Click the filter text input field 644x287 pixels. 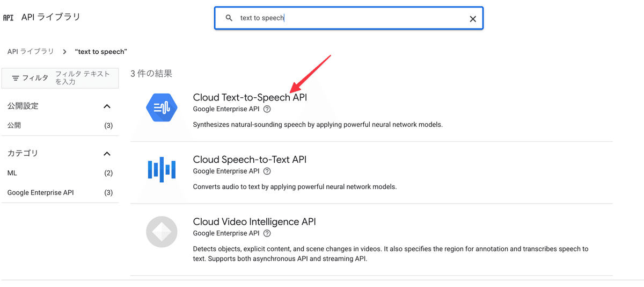click(83, 78)
